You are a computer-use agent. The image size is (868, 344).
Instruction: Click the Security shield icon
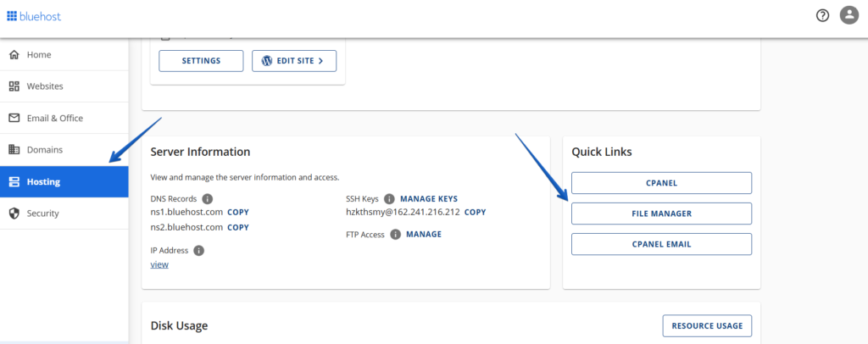[x=15, y=213]
